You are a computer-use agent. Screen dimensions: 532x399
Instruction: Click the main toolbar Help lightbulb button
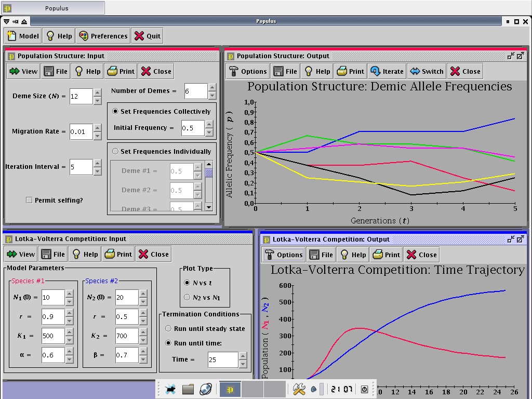pos(59,36)
